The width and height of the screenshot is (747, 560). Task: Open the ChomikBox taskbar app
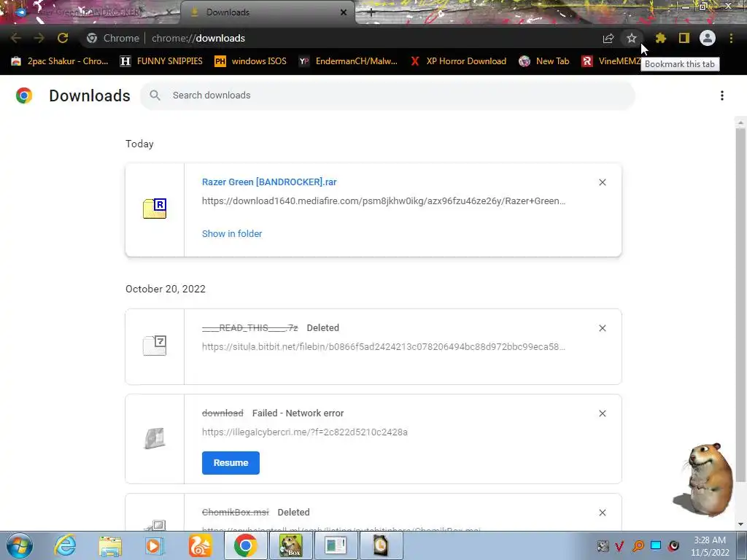click(290, 545)
